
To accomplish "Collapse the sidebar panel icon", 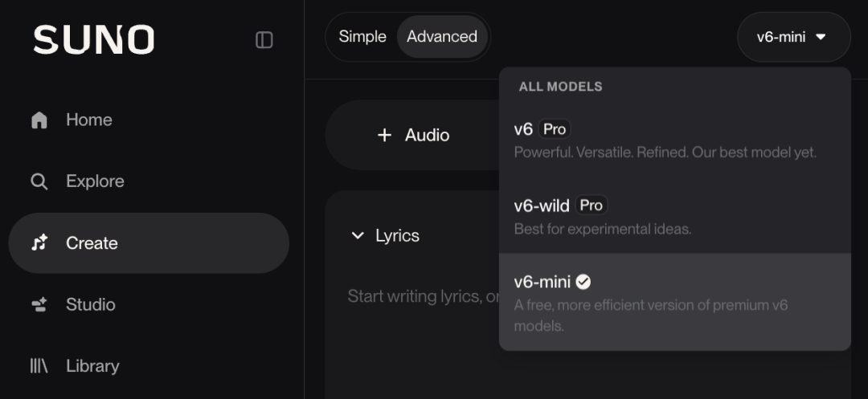I will 264,40.
